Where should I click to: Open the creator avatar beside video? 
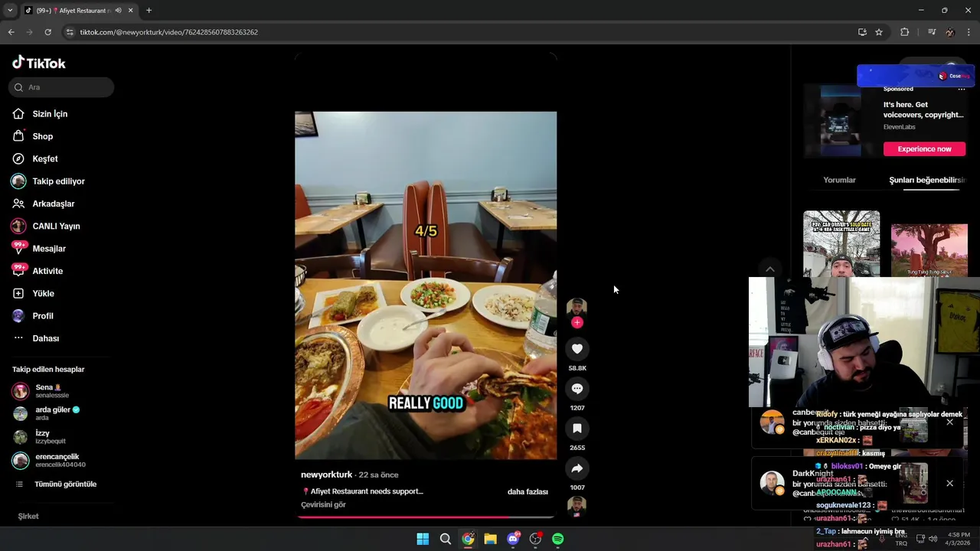(577, 308)
